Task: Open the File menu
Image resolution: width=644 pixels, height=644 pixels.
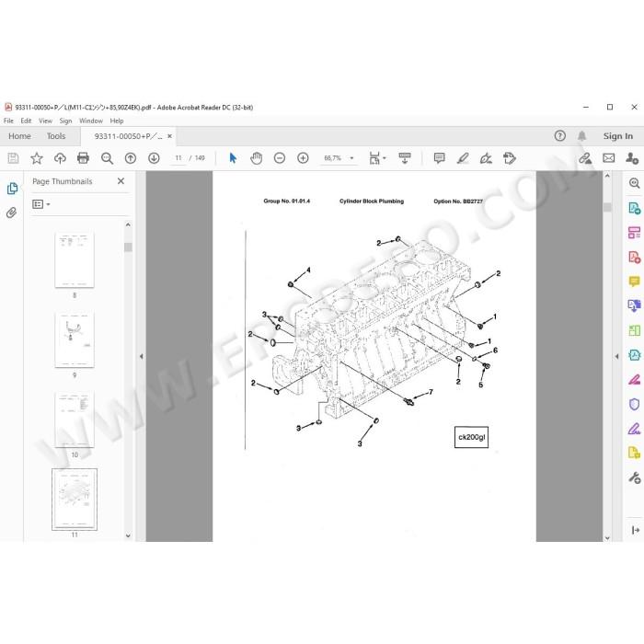Action: coord(8,121)
